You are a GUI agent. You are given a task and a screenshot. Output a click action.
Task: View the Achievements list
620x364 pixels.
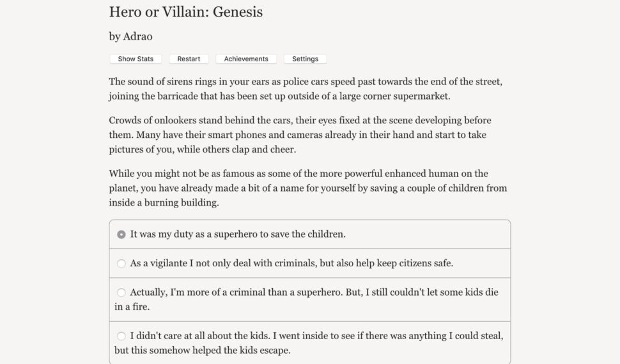click(x=246, y=59)
